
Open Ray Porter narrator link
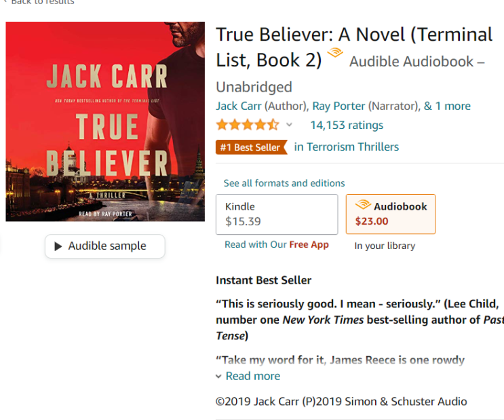tap(338, 106)
